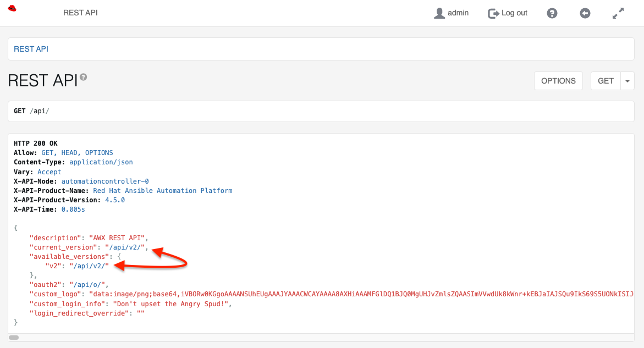Image resolution: width=644 pixels, height=348 pixels.
Task: Click the help icon beside REST API heading
Action: 84,77
